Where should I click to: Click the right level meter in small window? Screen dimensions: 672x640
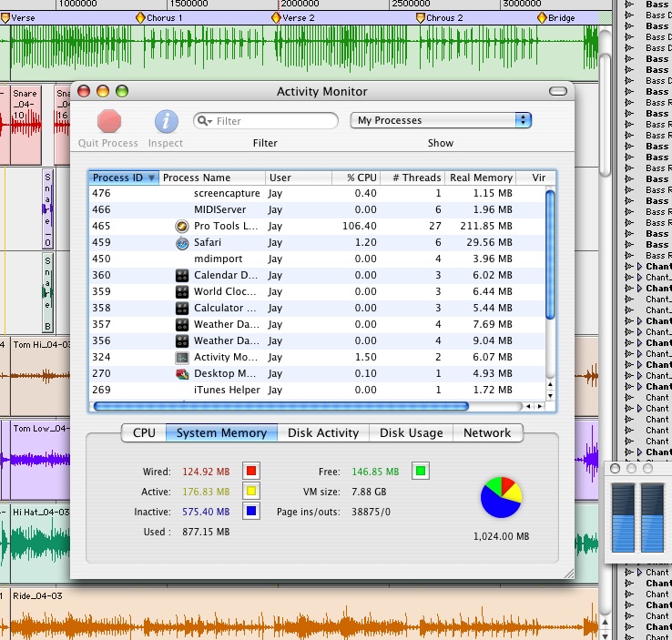coord(652,517)
